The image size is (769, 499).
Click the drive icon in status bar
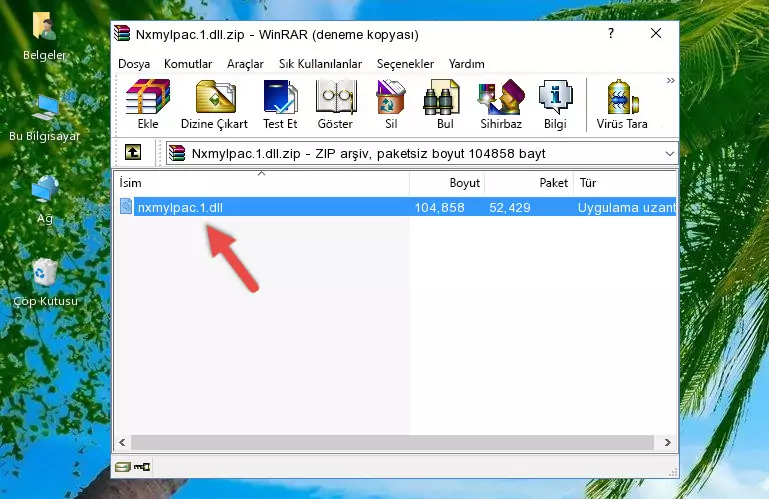[122, 467]
